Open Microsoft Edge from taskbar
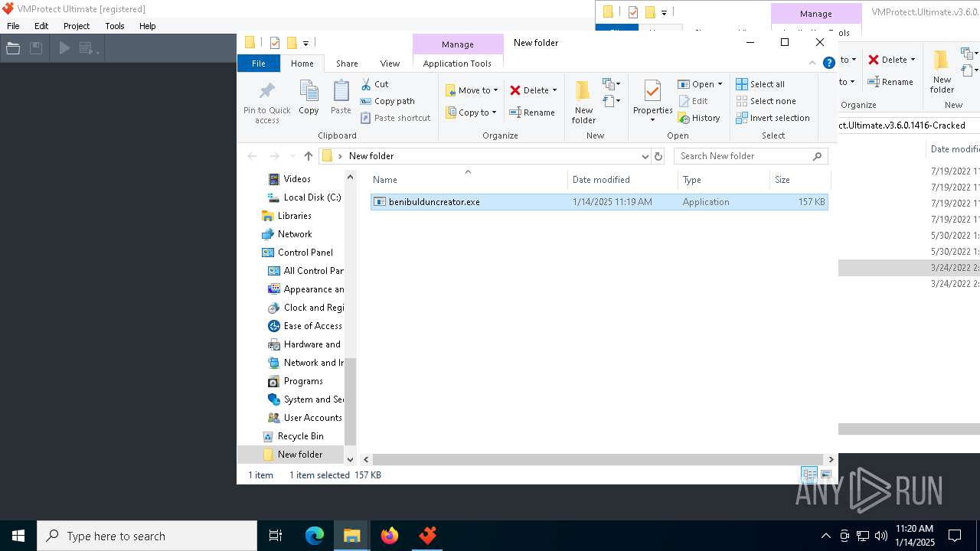The width and height of the screenshot is (980, 551). click(x=315, y=536)
